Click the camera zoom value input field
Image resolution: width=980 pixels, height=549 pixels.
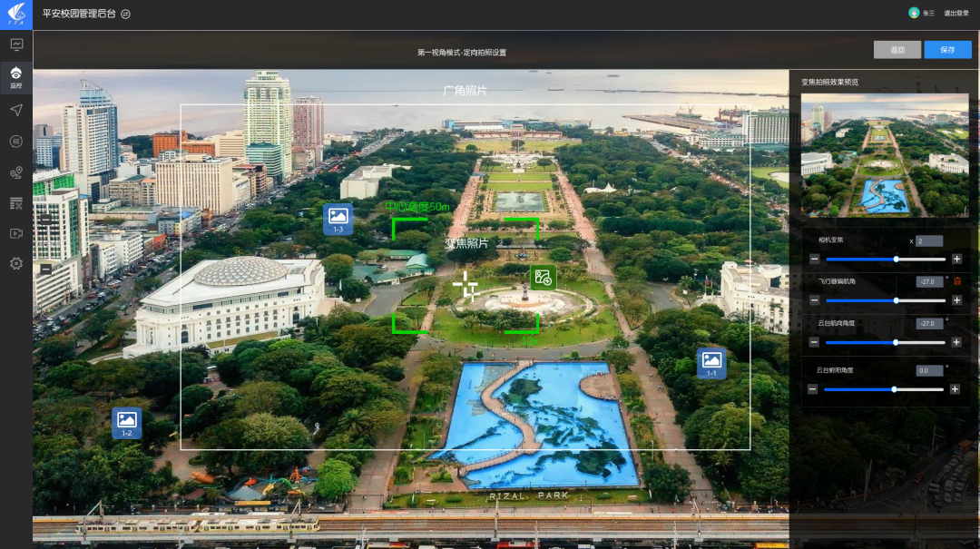pos(929,241)
